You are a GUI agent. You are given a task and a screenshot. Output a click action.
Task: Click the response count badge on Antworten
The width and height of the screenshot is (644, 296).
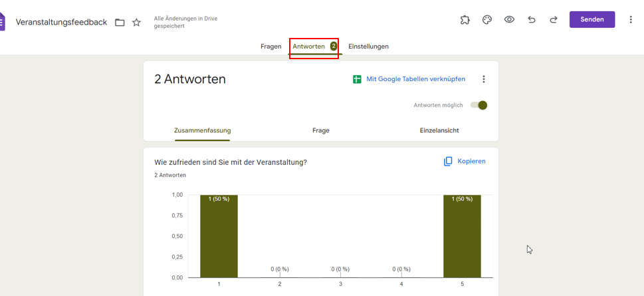coord(334,46)
